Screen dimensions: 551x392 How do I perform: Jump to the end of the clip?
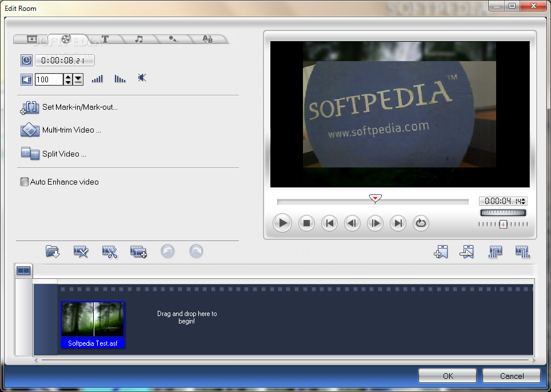click(x=398, y=223)
